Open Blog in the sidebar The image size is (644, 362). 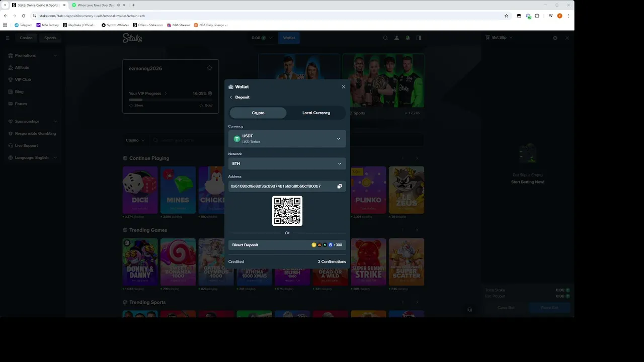click(x=19, y=92)
